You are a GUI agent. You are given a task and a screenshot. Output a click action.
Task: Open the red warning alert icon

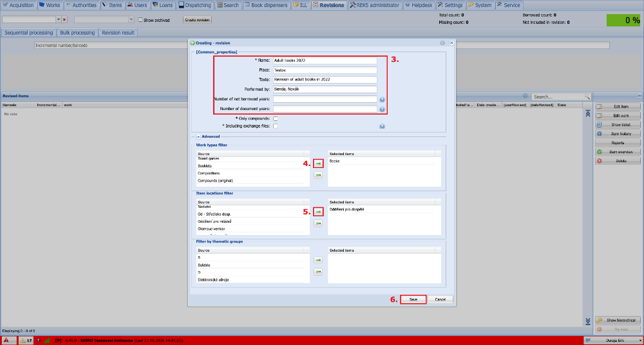point(6,340)
